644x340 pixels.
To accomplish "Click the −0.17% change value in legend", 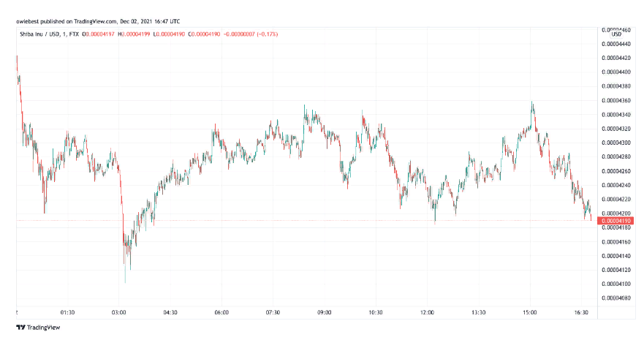I will coord(271,34).
